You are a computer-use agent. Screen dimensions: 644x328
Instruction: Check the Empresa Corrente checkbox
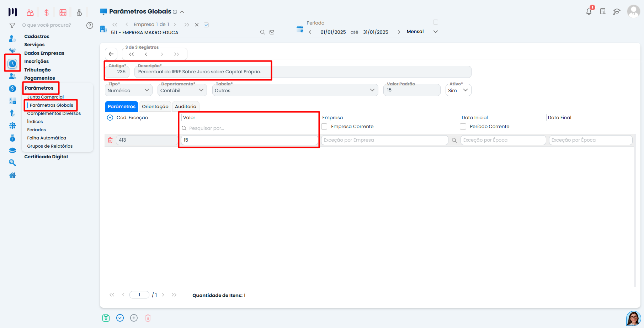click(324, 126)
